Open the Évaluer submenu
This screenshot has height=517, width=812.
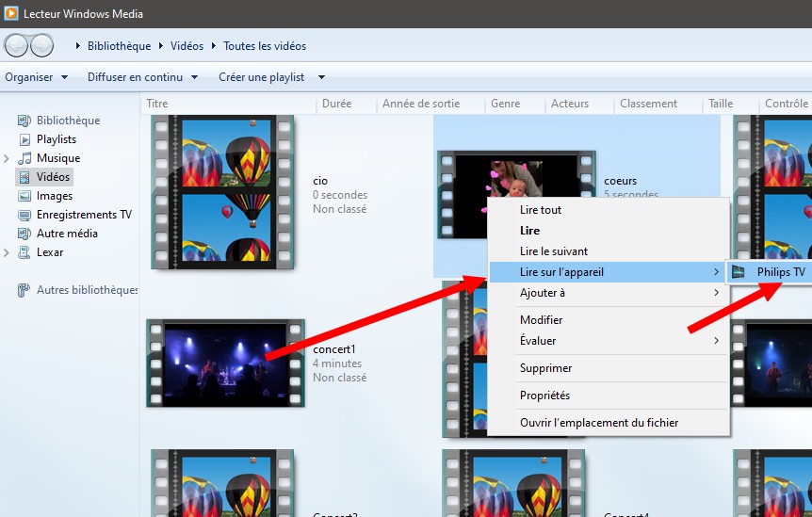pyautogui.click(x=609, y=341)
